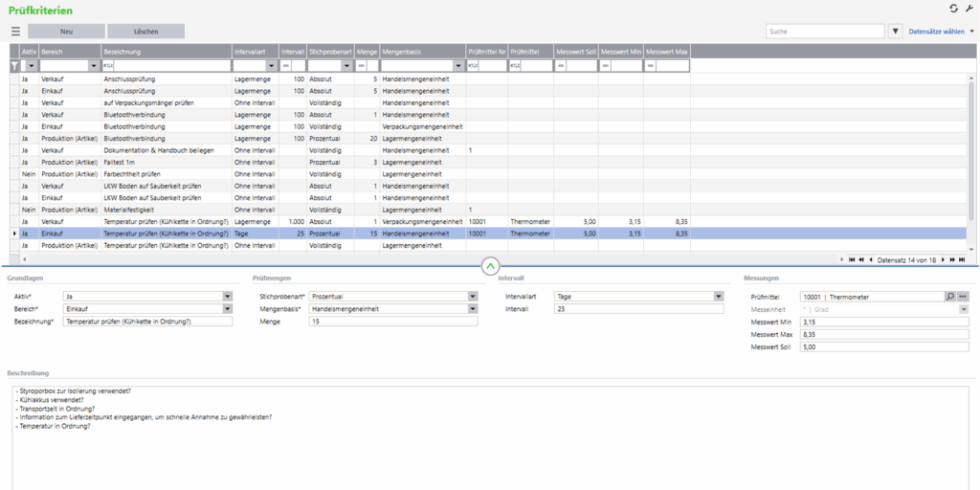Viewport: 980px width, 490px height.
Task: Expand Mengenbasis dropdown showing Handelsmengeneinheit
Action: (473, 309)
